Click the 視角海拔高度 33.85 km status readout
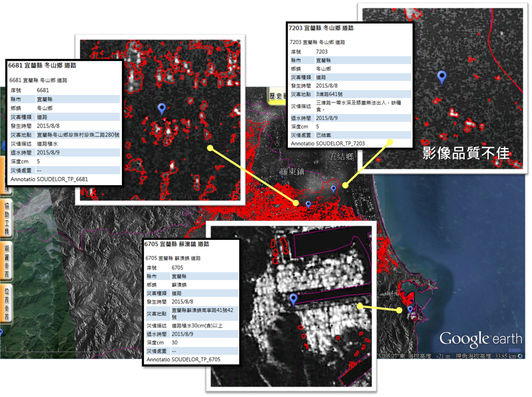 click(485, 356)
